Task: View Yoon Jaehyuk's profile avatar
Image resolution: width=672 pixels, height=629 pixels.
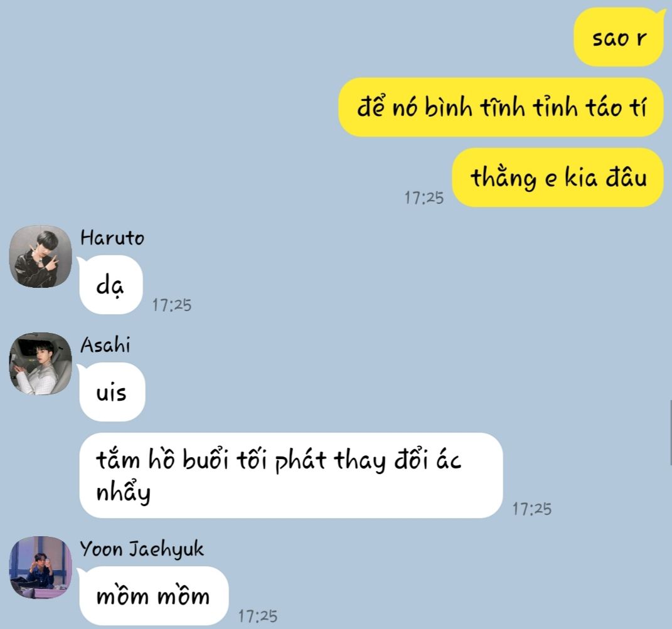Action: point(41,568)
